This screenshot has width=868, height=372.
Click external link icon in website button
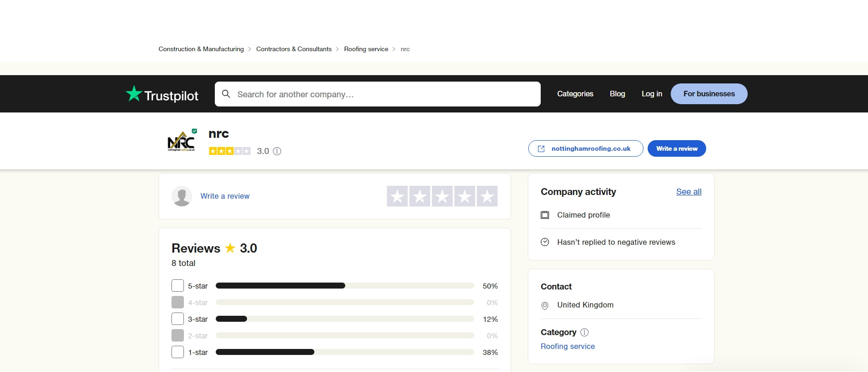[541, 148]
